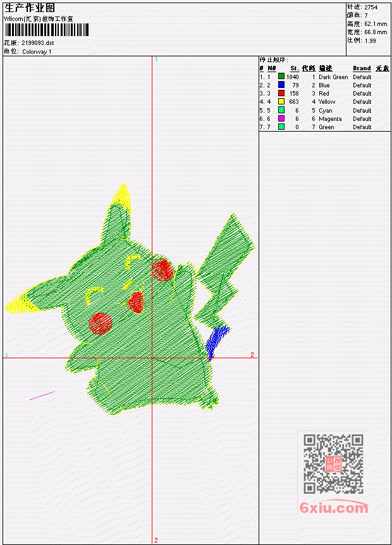The height and width of the screenshot is (545, 392).
Task: Click the stitch count 79 in Blue row
Action: click(295, 85)
